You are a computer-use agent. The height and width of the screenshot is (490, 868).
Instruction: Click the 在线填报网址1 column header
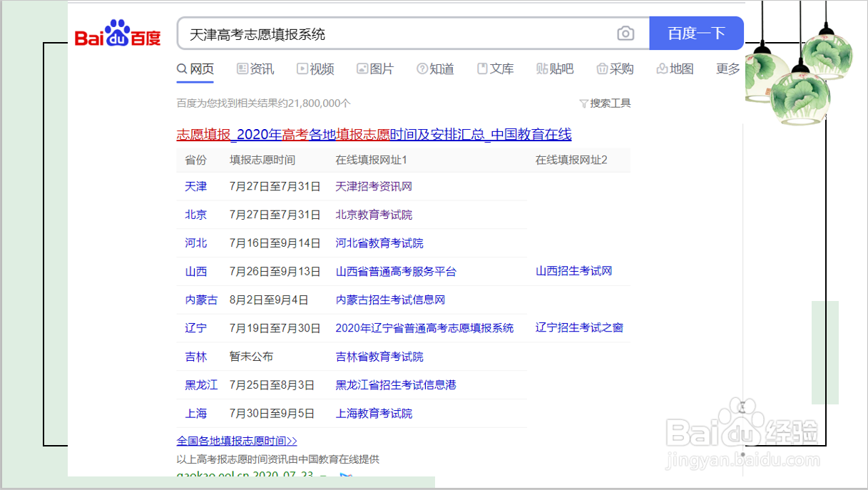click(372, 160)
